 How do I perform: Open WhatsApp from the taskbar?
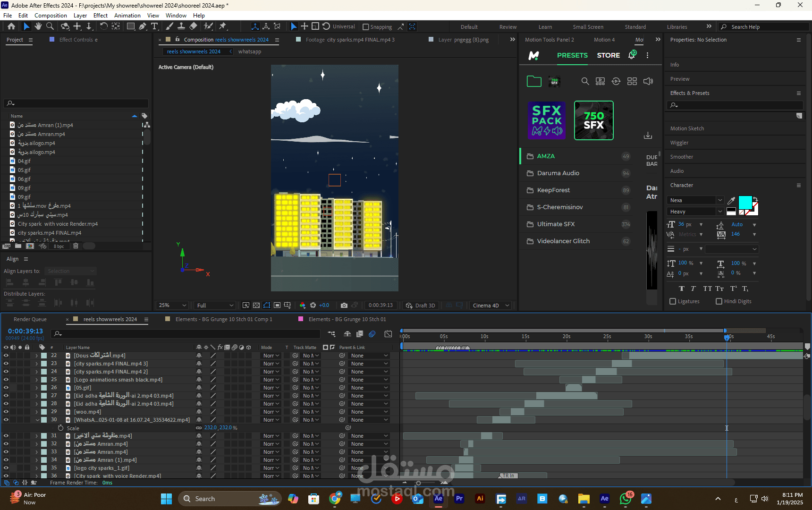point(626,499)
